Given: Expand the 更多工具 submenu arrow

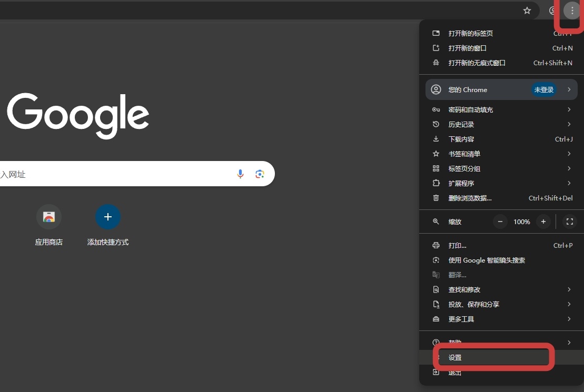Looking at the screenshot, I should point(569,319).
